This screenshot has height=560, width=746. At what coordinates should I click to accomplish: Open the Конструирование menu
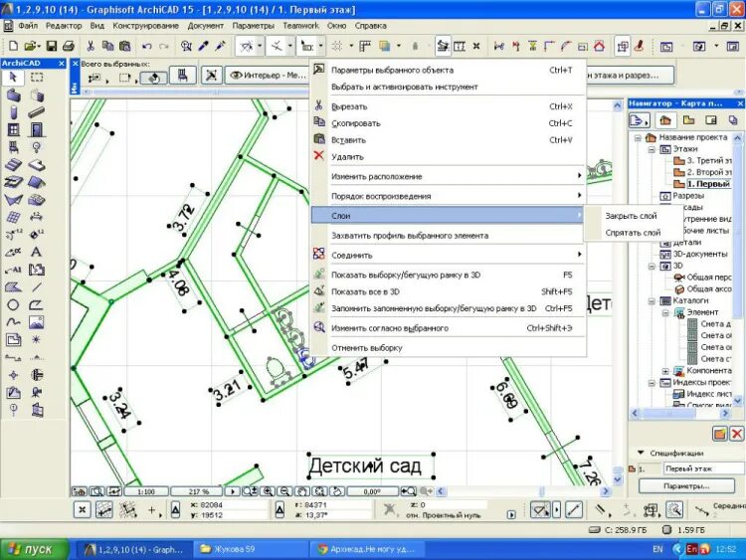pos(145,26)
